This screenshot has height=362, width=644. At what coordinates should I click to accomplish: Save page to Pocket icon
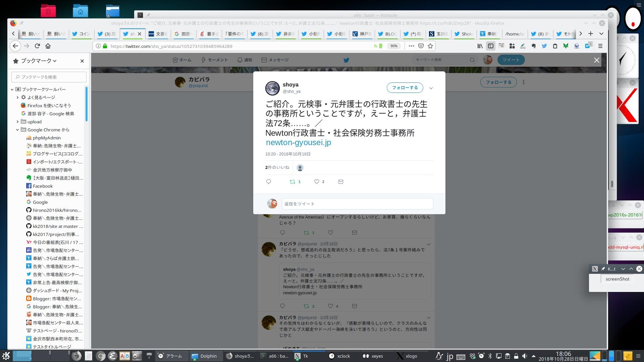(421, 46)
